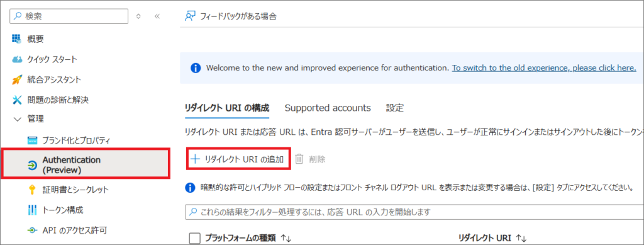The height and width of the screenshot is (245, 644).
Task: Click the クイック スタート cloud icon
Action: click(17, 59)
